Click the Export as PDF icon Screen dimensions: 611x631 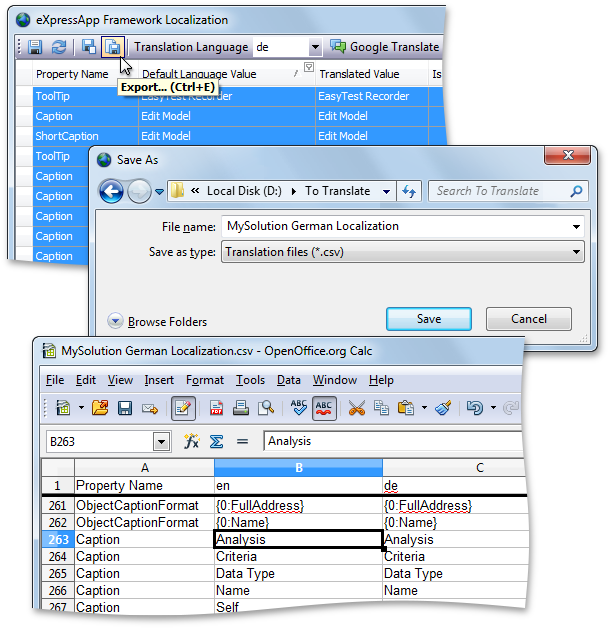pos(216,408)
